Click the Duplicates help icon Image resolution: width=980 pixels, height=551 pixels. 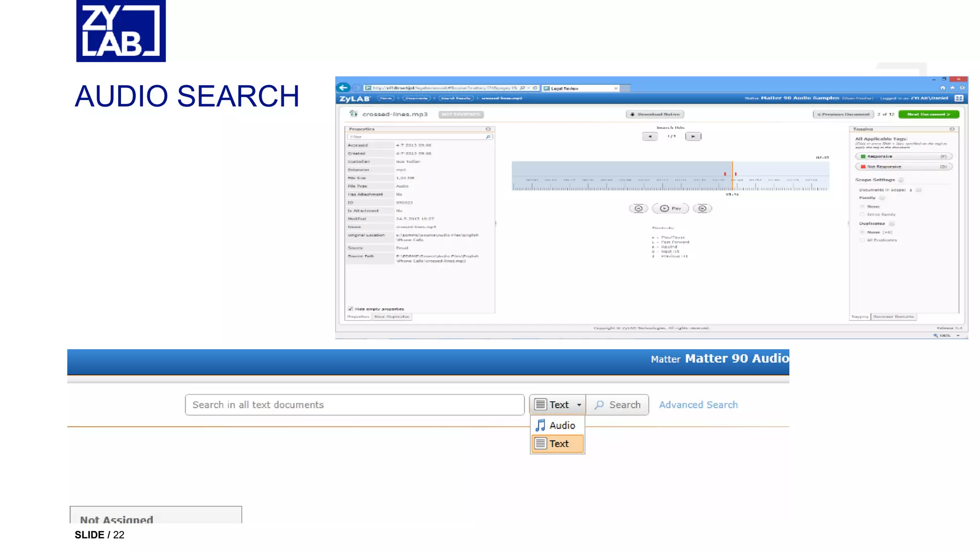coord(891,224)
